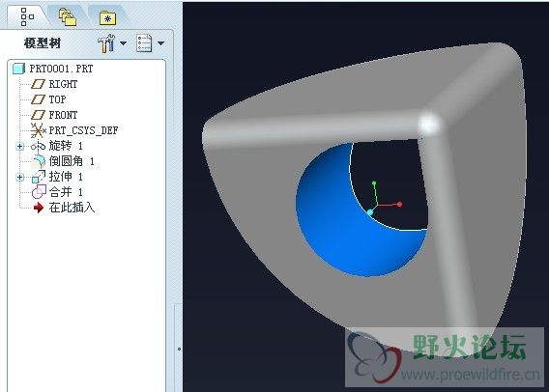Select the 倒圆角 1 round feature icon

[39, 161]
